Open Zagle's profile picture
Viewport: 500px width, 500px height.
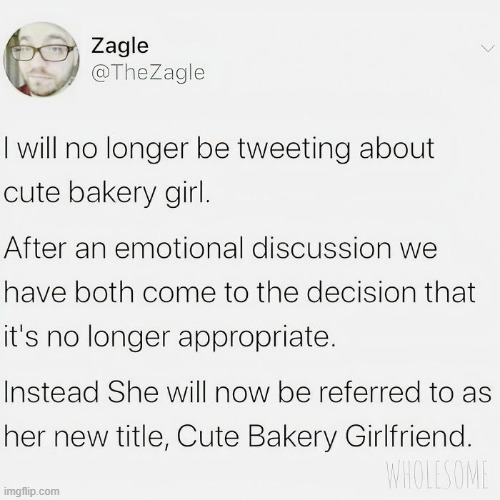click(x=41, y=60)
